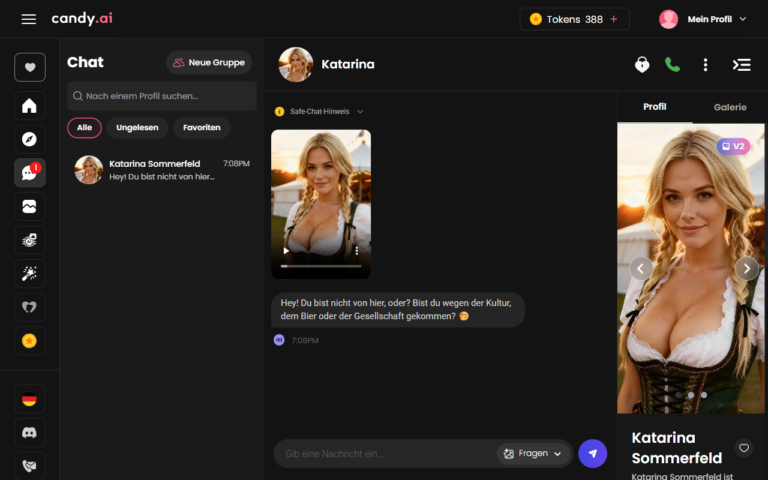
Task: Play the video in chat
Action: coord(286,251)
